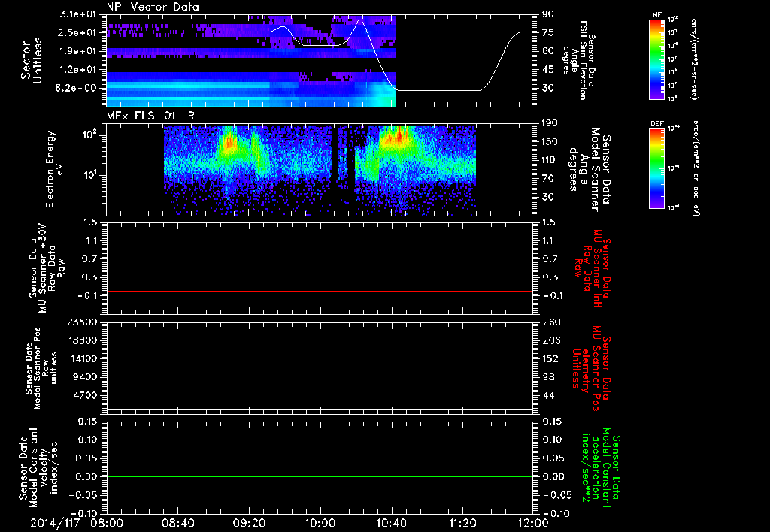Click the '1.2e+01' sector tick value
This screenshot has height=532, width=770.
coord(77,70)
